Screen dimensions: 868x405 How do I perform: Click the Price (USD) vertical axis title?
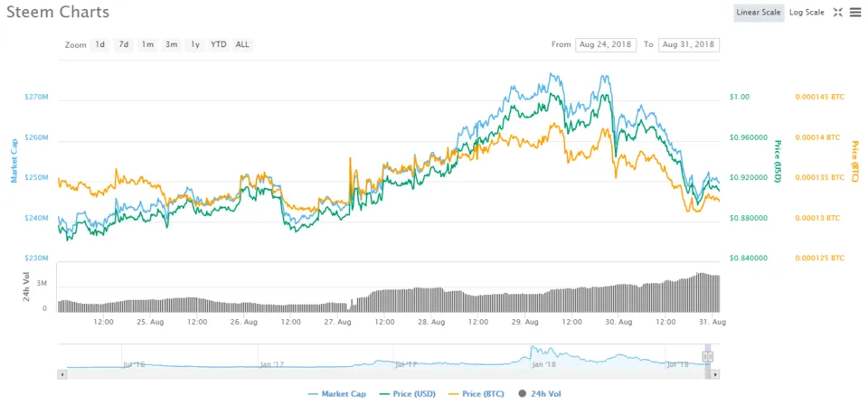778,162
